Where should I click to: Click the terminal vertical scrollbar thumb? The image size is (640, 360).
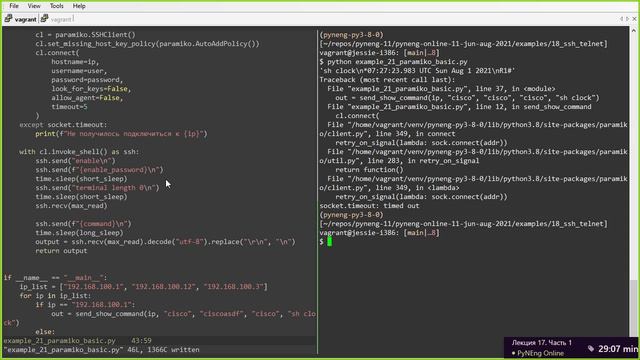633,309
